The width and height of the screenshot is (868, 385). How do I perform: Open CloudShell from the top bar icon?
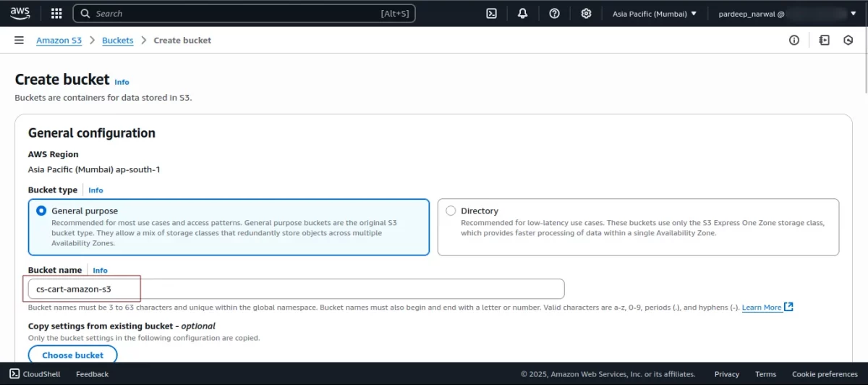[492, 13]
